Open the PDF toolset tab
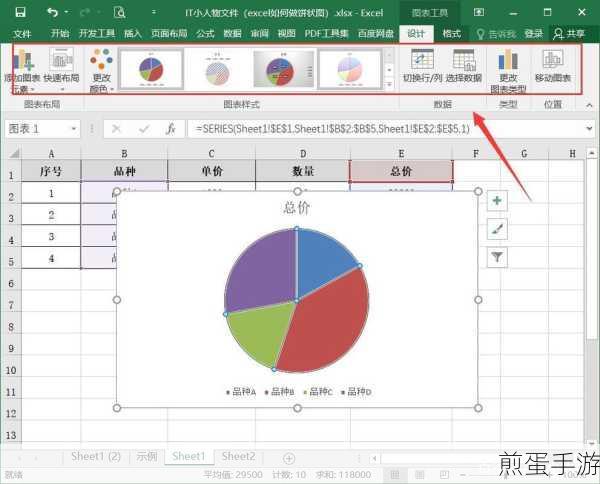600x484 pixels. (x=326, y=34)
